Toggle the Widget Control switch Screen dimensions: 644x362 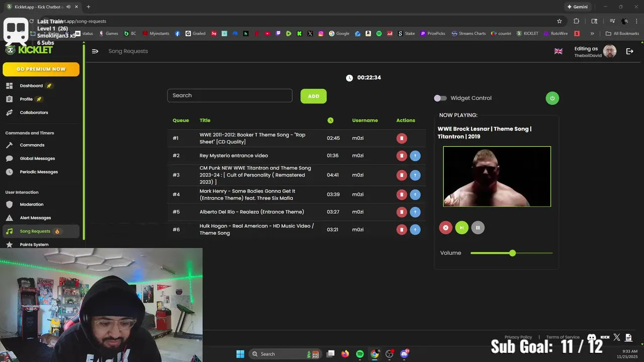[440, 98]
